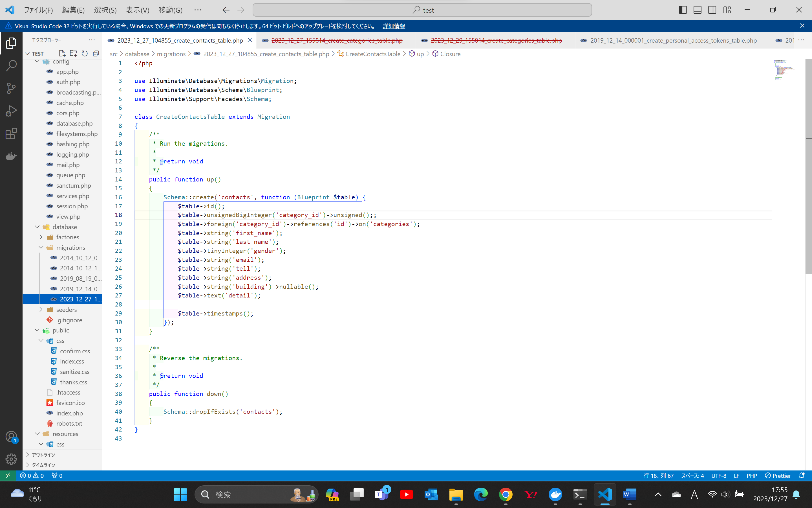Viewport: 812px width, 508px height.
Task: Change language mode PHP in status bar
Action: tap(752, 476)
